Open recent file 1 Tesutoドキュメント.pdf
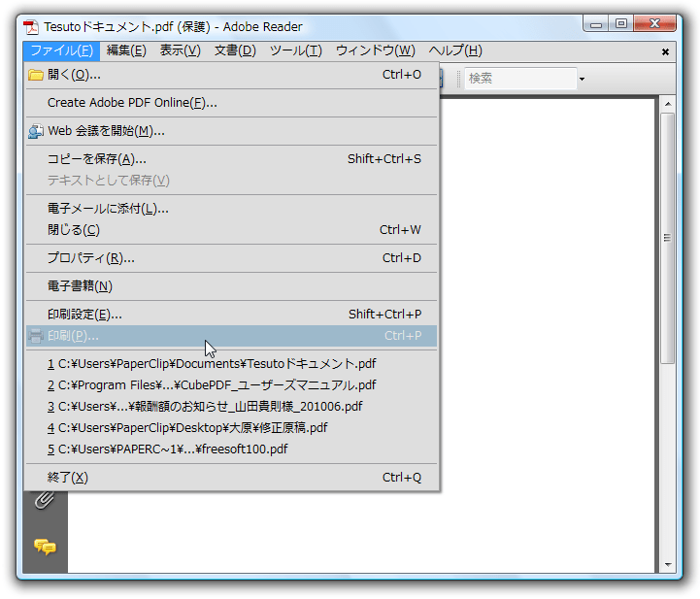 231,364
